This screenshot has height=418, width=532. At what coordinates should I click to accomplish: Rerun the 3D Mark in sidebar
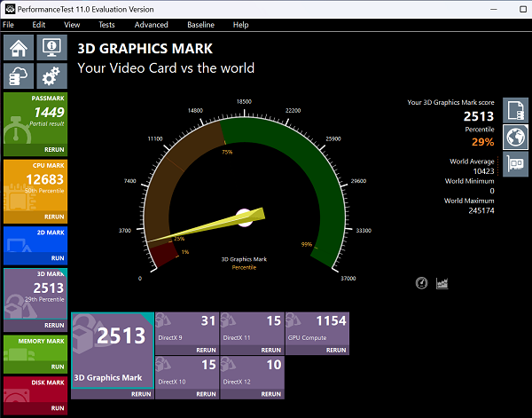(54, 326)
